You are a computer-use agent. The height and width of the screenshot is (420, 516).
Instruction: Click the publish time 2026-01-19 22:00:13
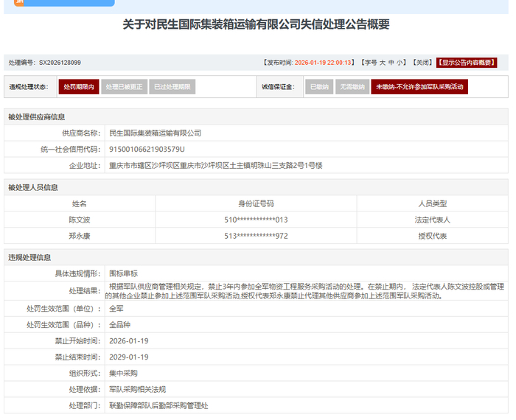(324, 63)
